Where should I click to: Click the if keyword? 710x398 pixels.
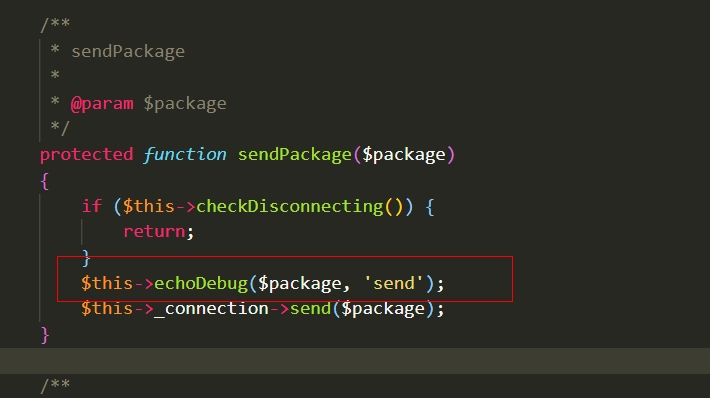coord(92,206)
